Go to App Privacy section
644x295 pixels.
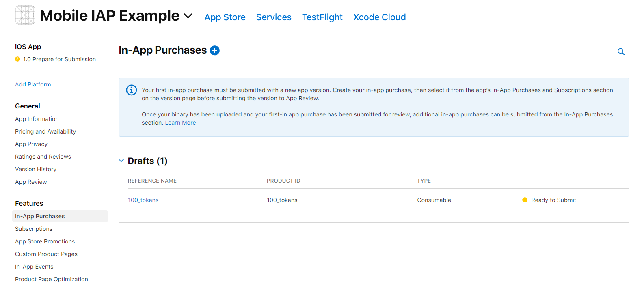tap(31, 144)
